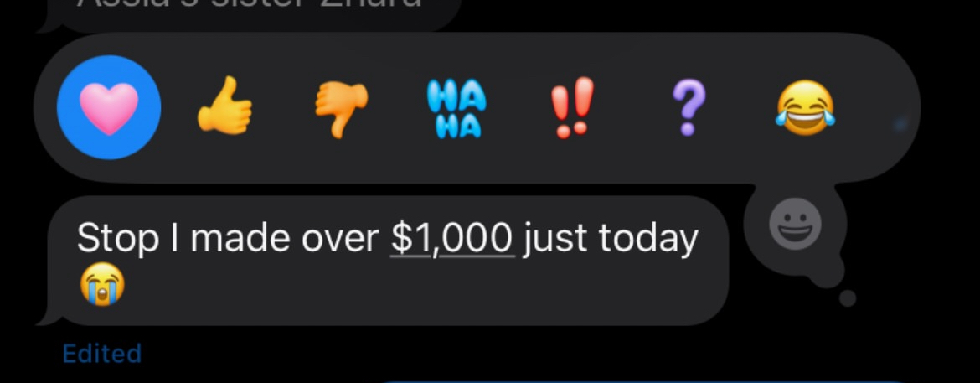This screenshot has height=383, width=980.
Task: Select the purple question mark tapback
Action: pyautogui.click(x=689, y=108)
